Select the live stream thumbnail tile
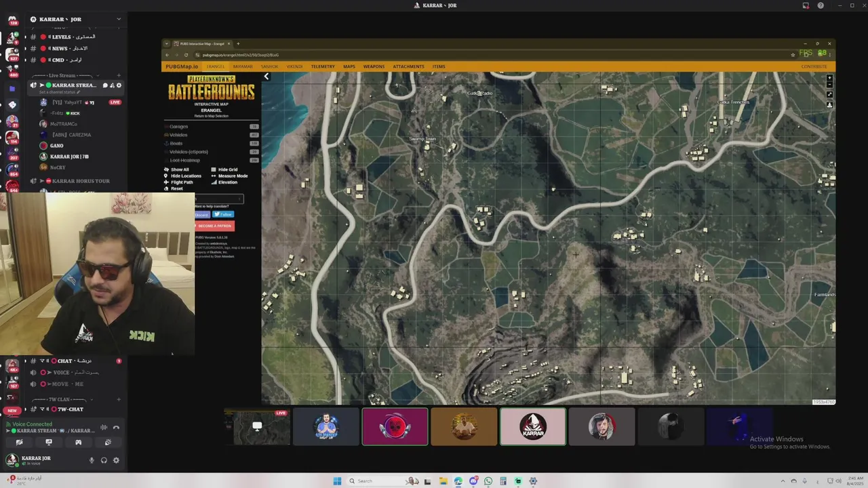 (258, 426)
